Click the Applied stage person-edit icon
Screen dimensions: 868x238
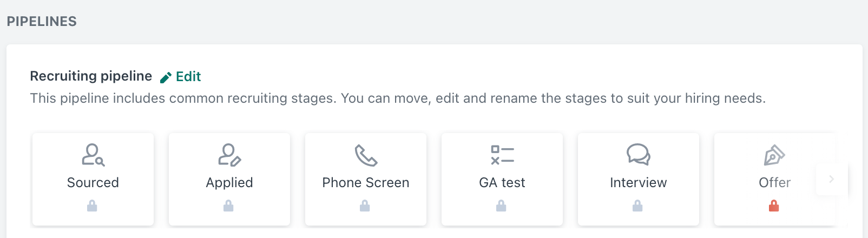click(x=229, y=155)
